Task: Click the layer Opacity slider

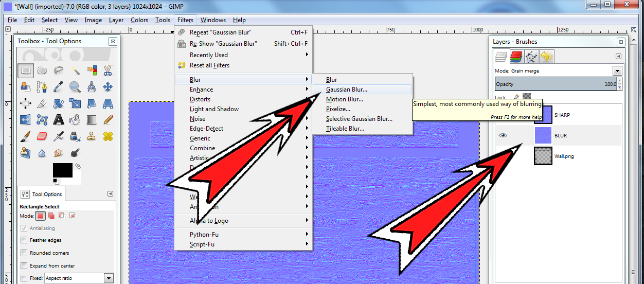Action: (556, 84)
